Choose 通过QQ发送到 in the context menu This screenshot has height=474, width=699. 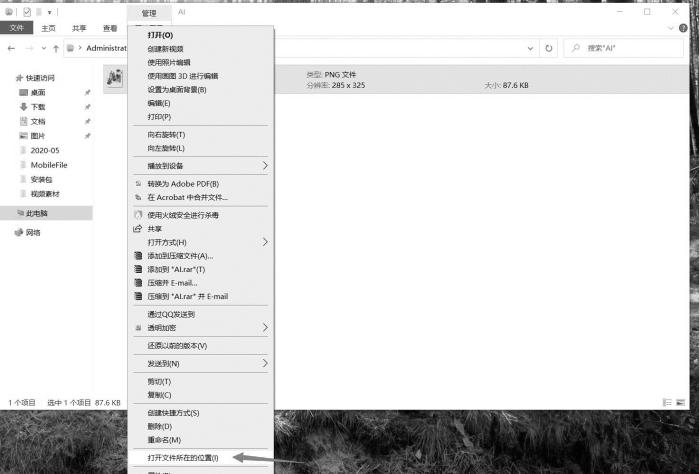(201, 314)
